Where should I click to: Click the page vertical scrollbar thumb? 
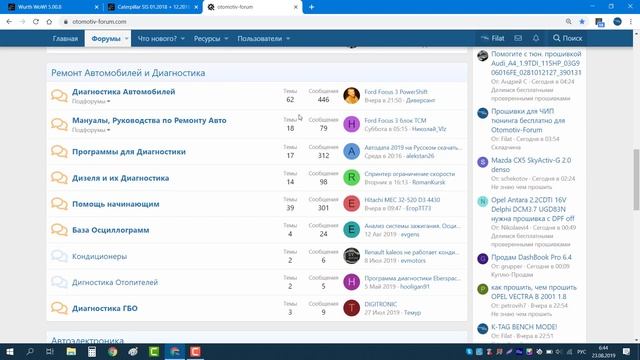(636, 180)
